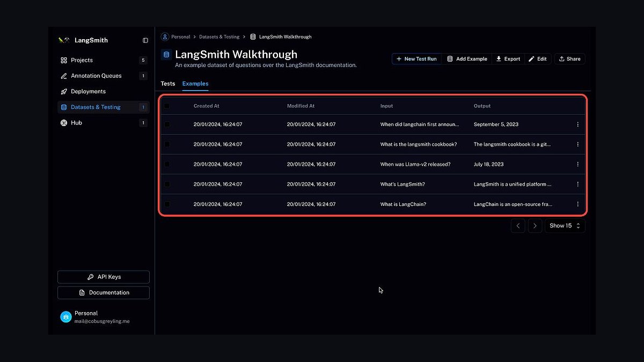Select the Examples tab
The width and height of the screenshot is (644, 362).
pyautogui.click(x=195, y=84)
